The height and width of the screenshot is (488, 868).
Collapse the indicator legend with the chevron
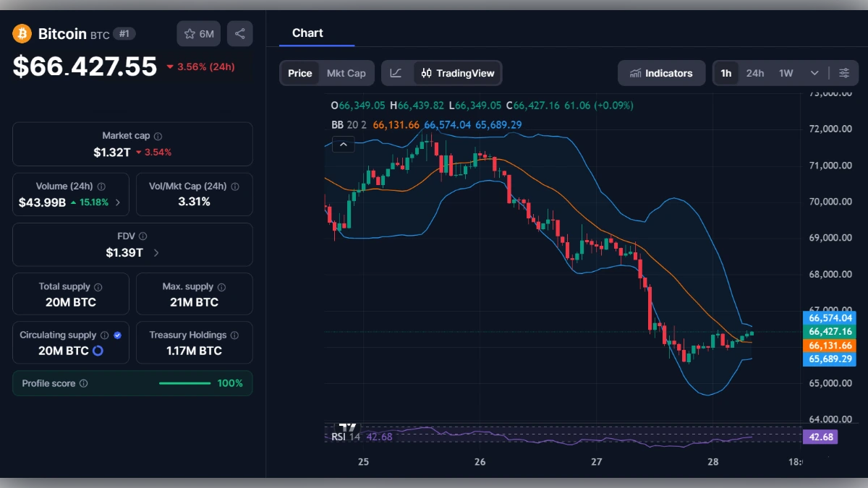point(344,145)
